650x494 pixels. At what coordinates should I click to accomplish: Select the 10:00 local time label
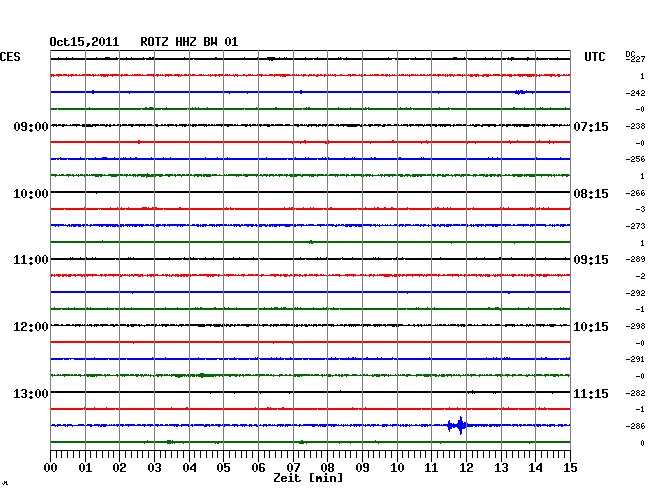click(x=31, y=194)
